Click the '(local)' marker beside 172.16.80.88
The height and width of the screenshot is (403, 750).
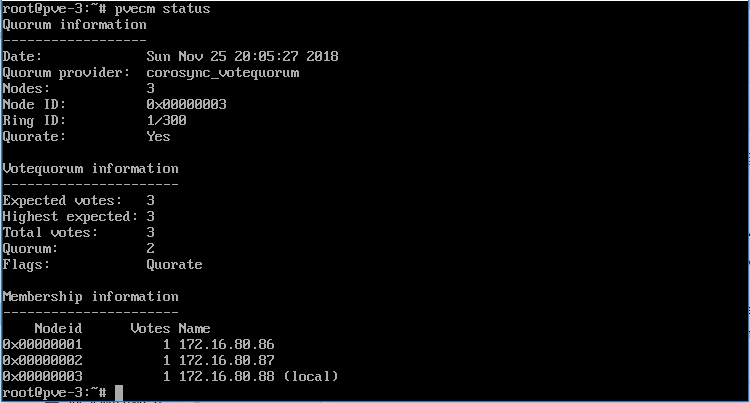[311, 377]
